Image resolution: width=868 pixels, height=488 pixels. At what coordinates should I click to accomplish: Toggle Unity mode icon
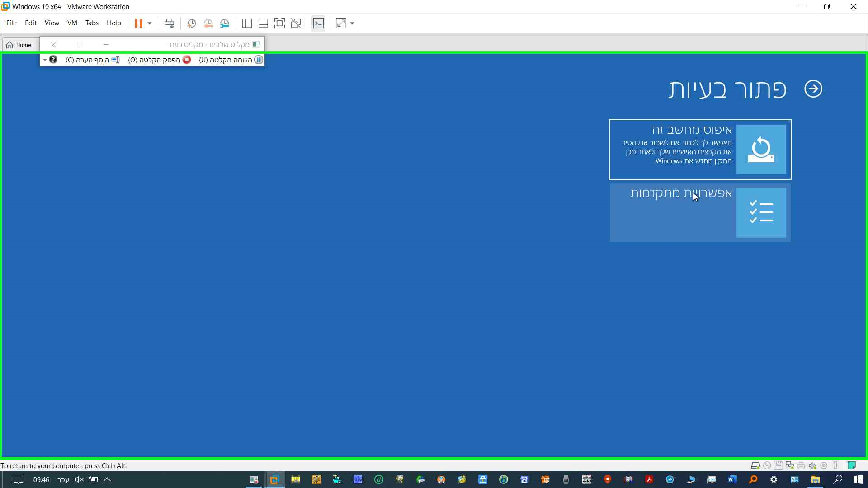click(x=296, y=23)
